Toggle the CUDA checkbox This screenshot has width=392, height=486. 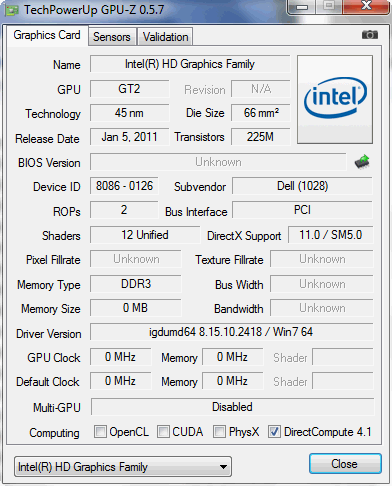click(x=163, y=431)
